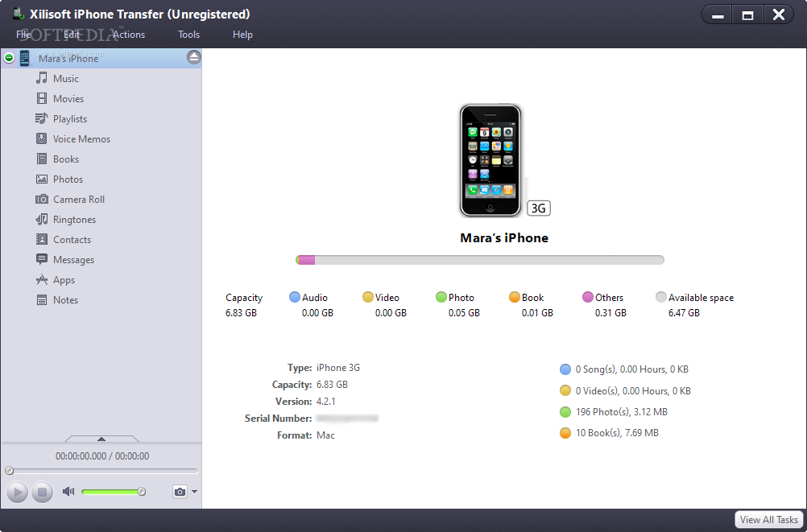Eject Mara's iPhone with eject icon
807x532 pixels.
click(193, 57)
